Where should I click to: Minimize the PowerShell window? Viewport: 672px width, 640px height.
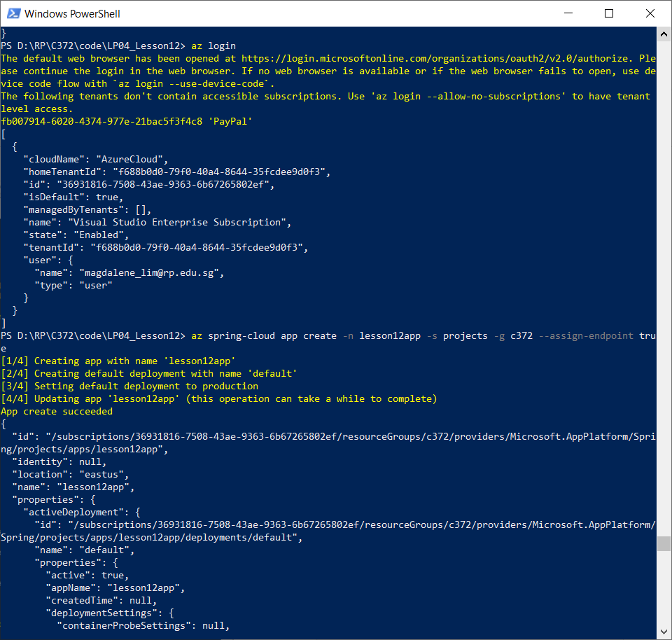click(568, 13)
